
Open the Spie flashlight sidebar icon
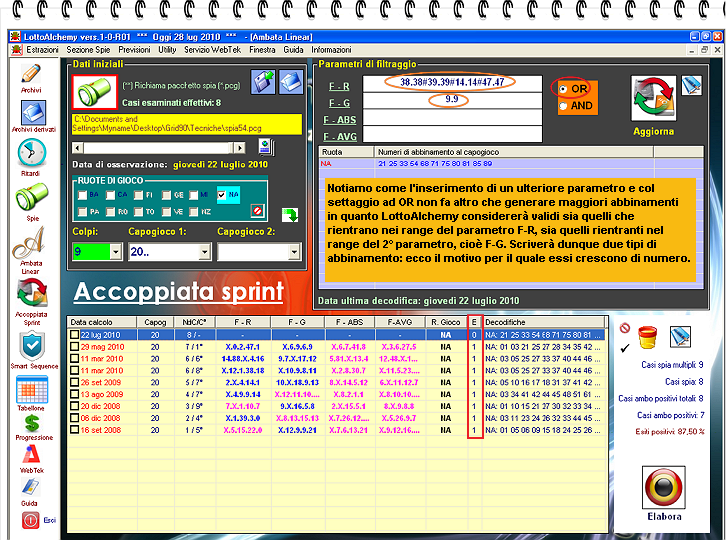click(x=31, y=196)
